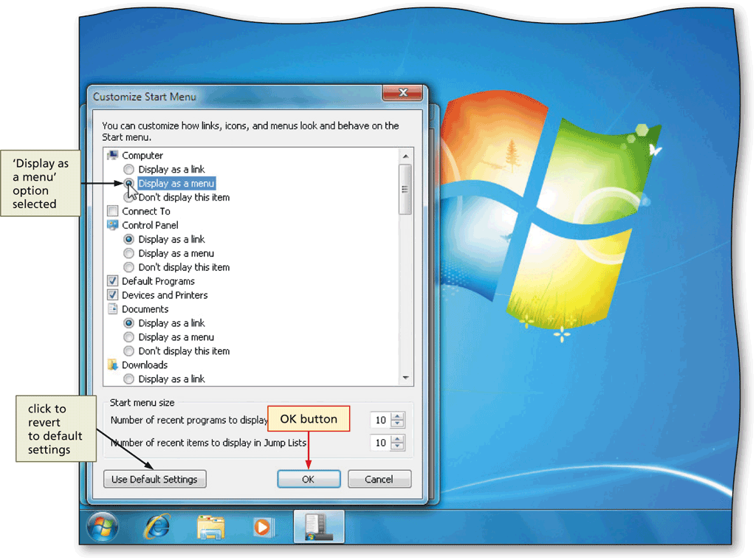Uncheck the Default Programs checkbox
This screenshot has height=560, width=756.
tap(112, 281)
